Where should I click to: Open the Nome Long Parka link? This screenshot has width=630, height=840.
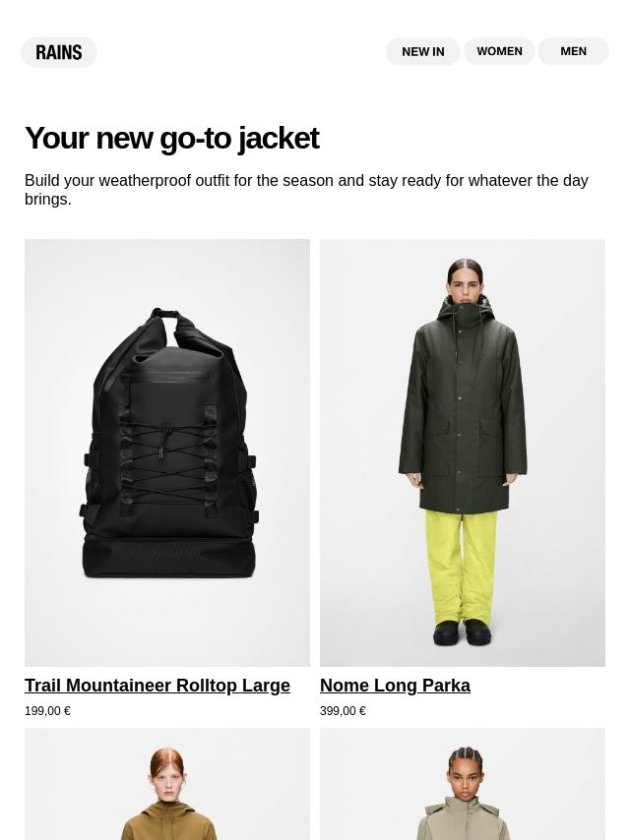click(x=395, y=686)
